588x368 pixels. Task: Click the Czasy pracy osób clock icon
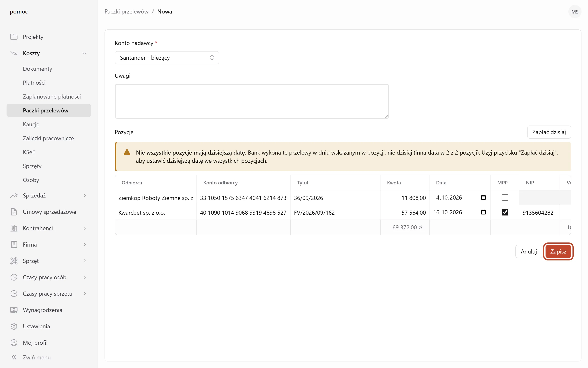click(14, 277)
